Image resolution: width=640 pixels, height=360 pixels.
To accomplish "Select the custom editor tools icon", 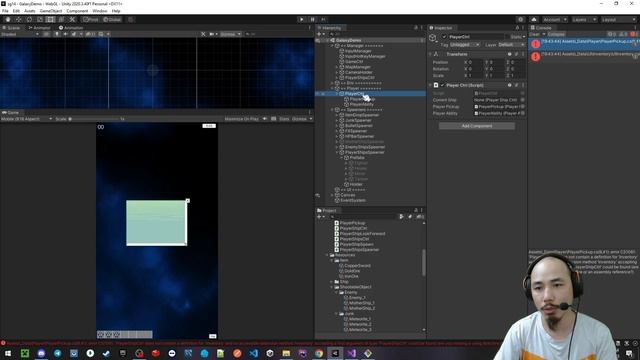I will click(72, 19).
